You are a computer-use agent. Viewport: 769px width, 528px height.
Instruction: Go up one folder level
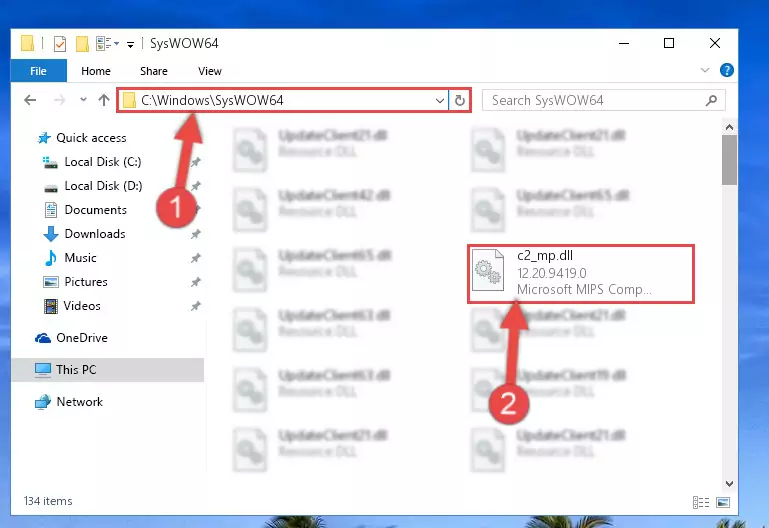tap(103, 101)
